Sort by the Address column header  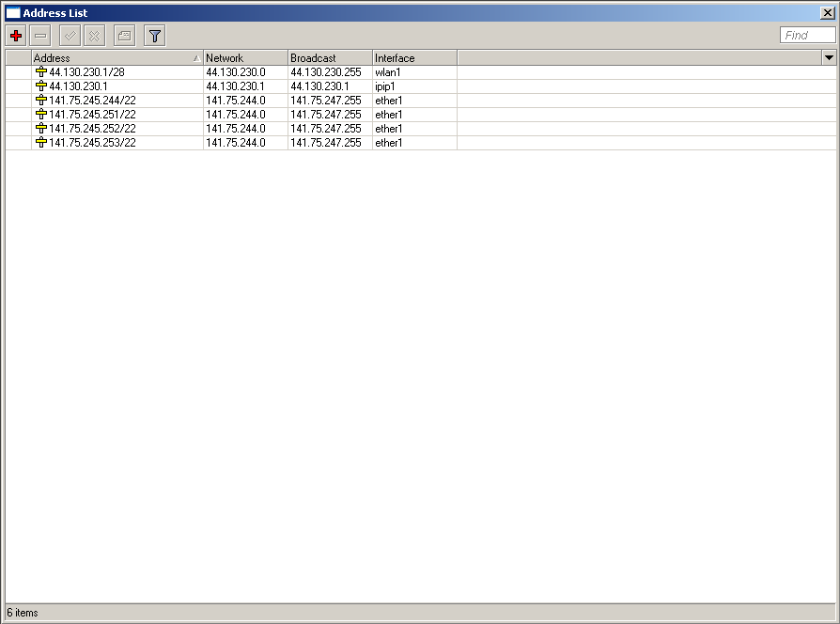click(x=113, y=58)
